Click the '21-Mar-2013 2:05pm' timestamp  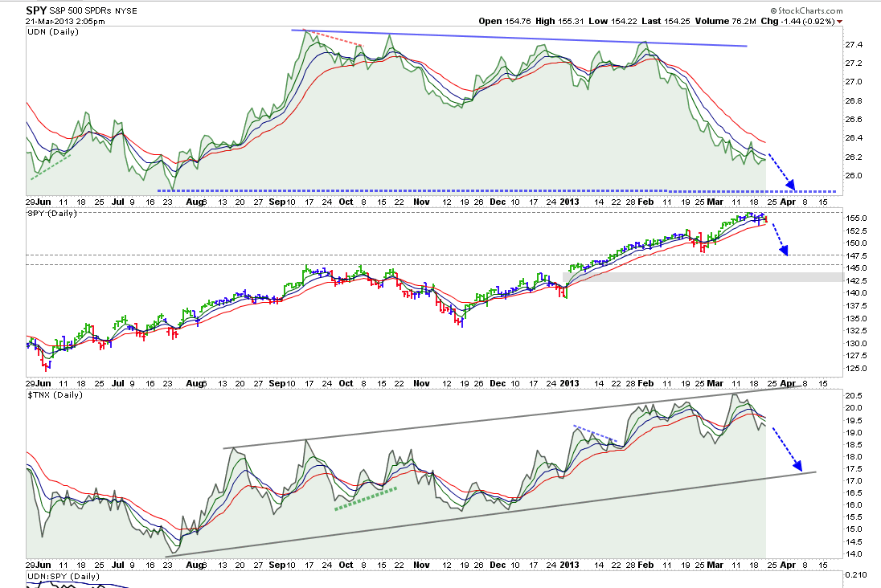(65, 22)
